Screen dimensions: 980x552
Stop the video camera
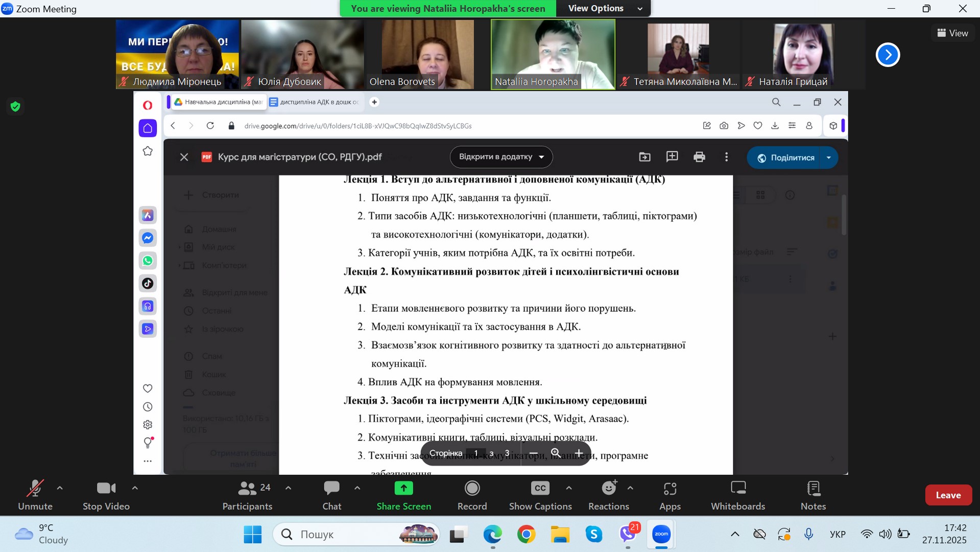106,495
